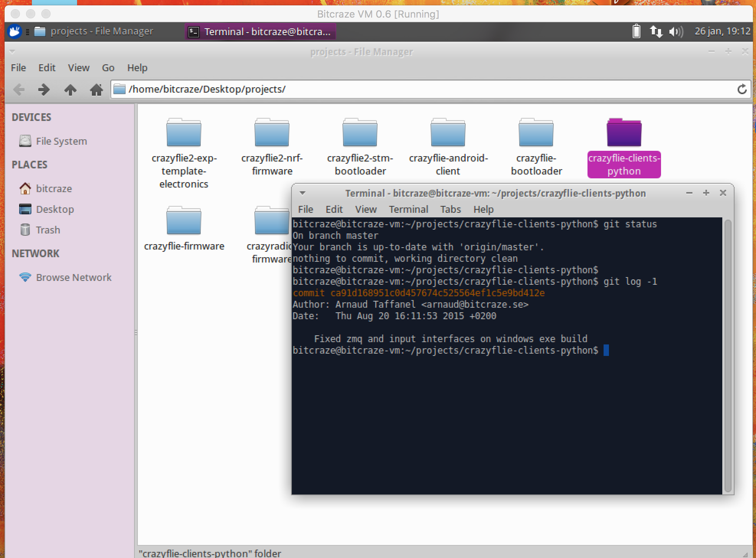756x558 pixels.
Task: Click the battery indicator icon
Action: click(636, 31)
